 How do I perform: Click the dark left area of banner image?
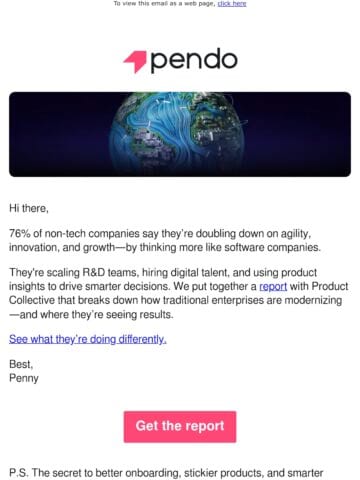point(57,134)
